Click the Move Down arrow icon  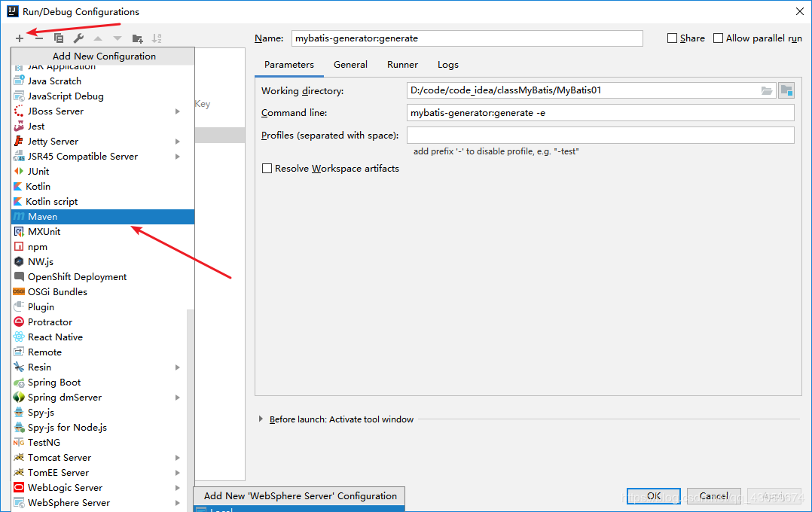click(x=118, y=38)
